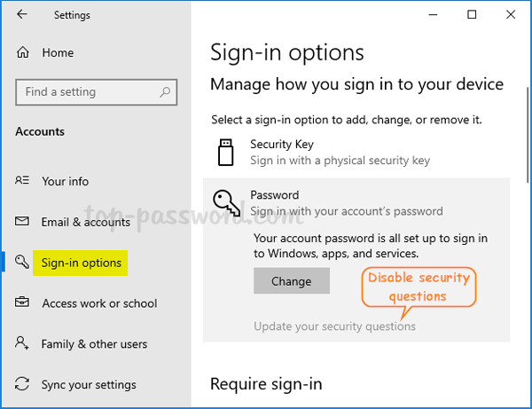Open Email & accounts settings
Screen dimensions: 532x409
[86, 222]
